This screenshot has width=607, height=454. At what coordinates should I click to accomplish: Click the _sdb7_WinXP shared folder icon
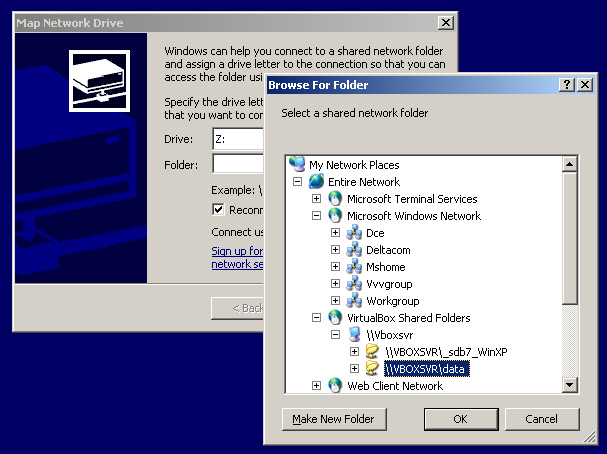click(373, 351)
